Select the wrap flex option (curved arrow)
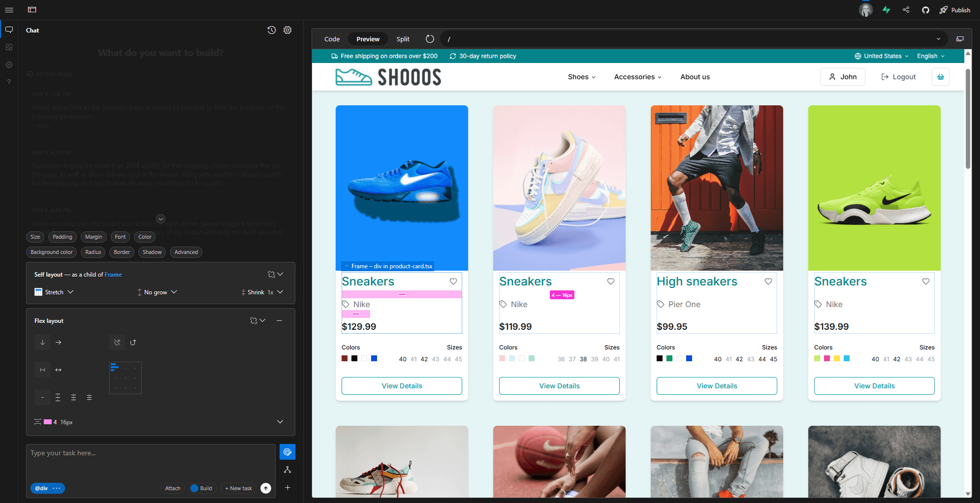 pos(133,342)
